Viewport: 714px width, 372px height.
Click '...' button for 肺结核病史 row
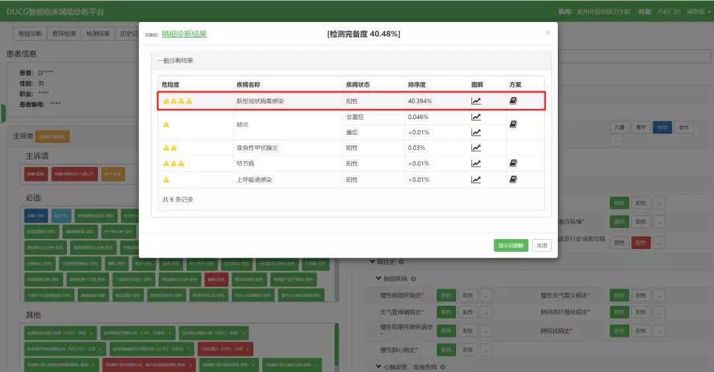tap(659, 331)
